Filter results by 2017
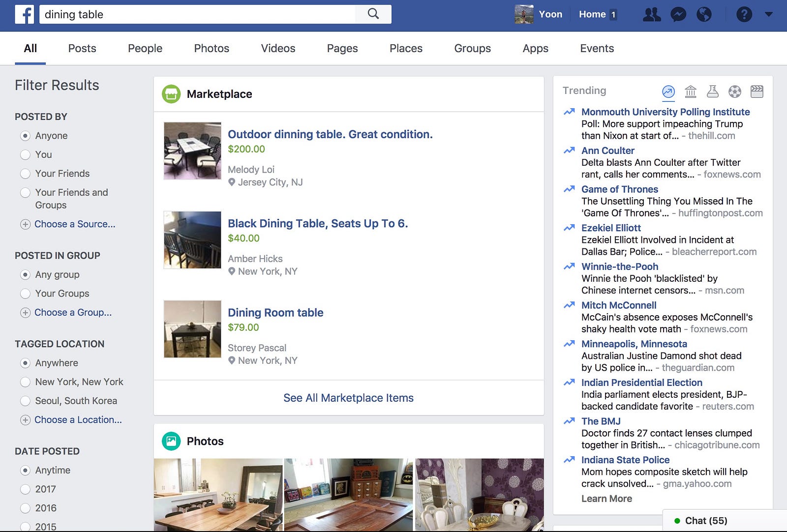This screenshot has width=787, height=532. [x=25, y=489]
